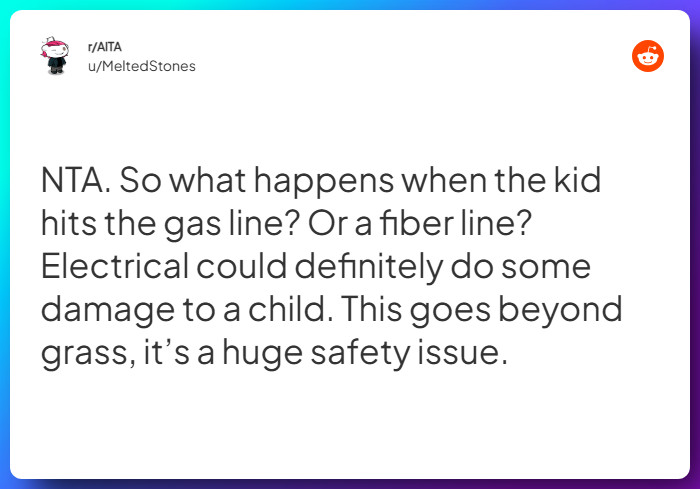The height and width of the screenshot is (489, 700).
Task: Click the word "definitely" in the comment
Action: pyautogui.click(x=369, y=268)
